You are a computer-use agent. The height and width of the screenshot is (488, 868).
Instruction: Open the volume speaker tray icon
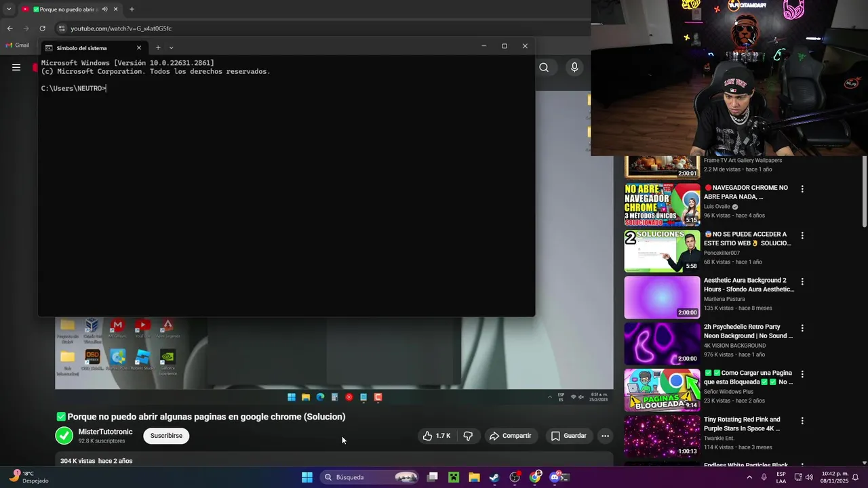tap(809, 477)
